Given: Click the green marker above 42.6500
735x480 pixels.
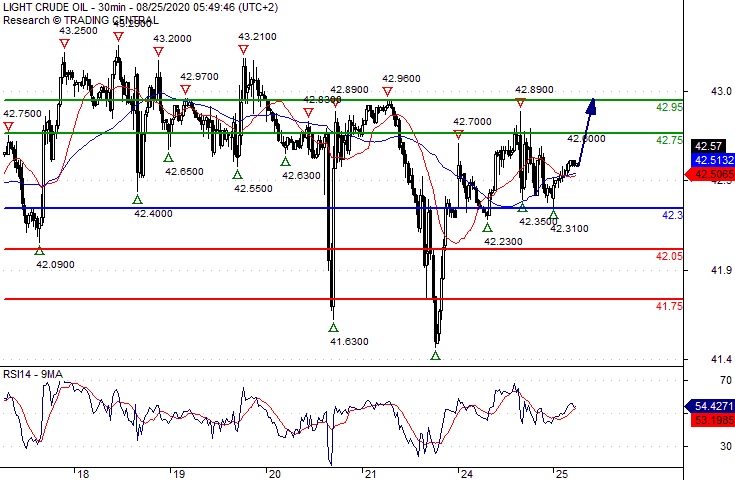Looking at the screenshot, I should pyautogui.click(x=169, y=158).
